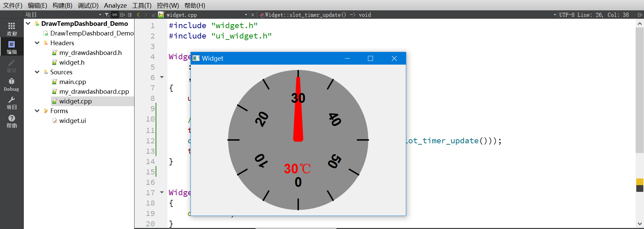This screenshot has height=229, width=644.
Task: Minimize the Widget dashboard window
Action: (x=347, y=58)
